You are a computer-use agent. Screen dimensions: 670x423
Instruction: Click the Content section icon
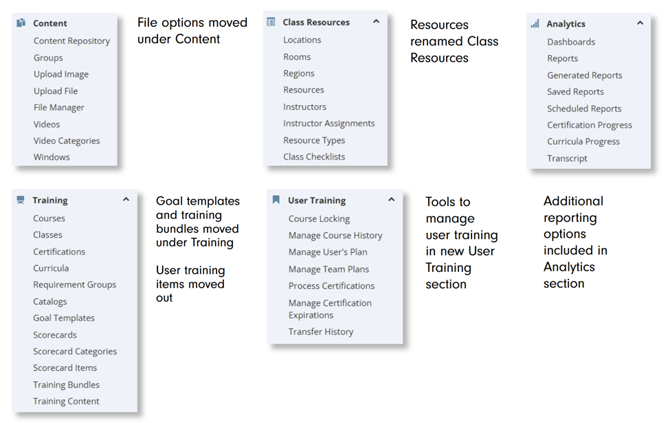tap(21, 23)
